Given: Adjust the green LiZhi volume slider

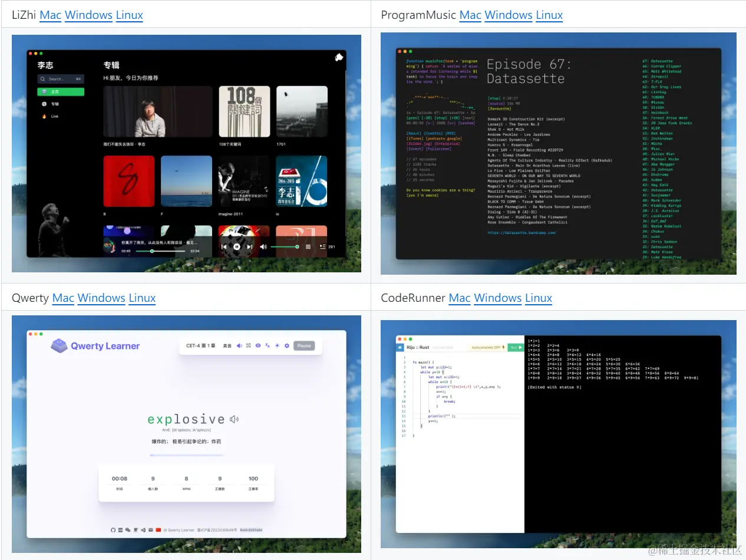Looking at the screenshot, I should point(285,247).
